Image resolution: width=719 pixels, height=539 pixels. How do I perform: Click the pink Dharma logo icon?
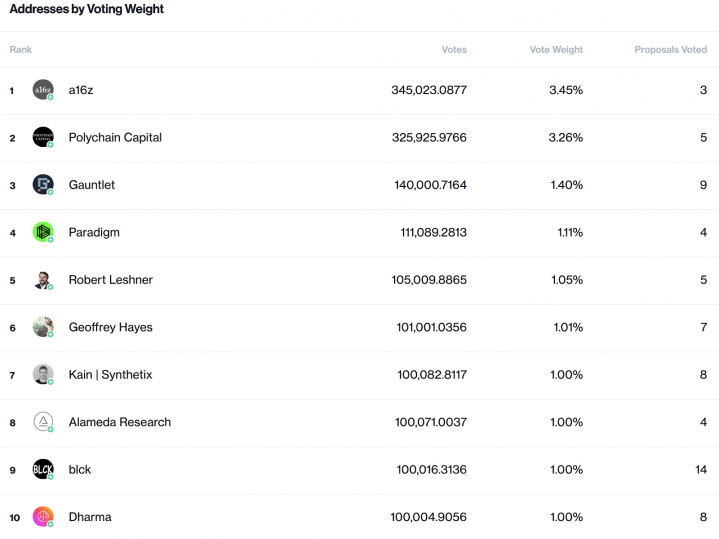(x=43, y=517)
